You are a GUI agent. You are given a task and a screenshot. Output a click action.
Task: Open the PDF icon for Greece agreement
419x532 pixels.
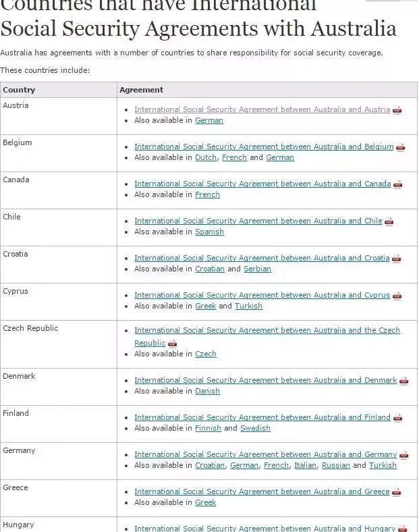point(396,492)
